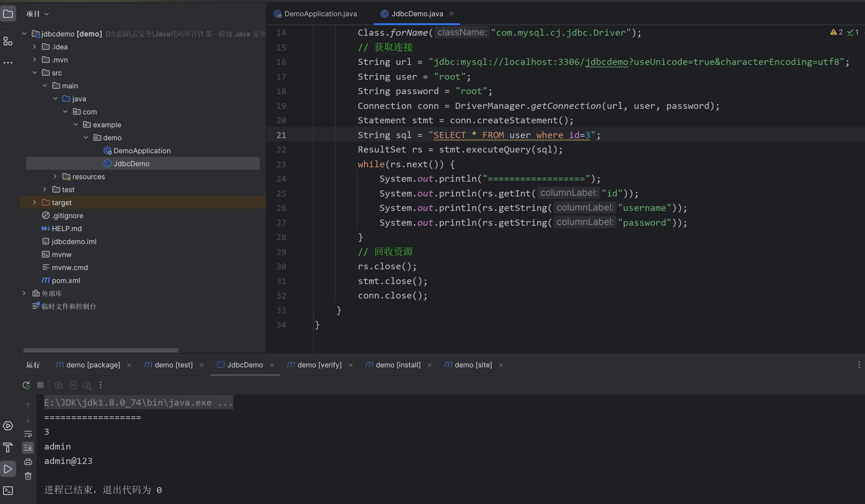Open pom.xml in project tree

tap(66, 280)
